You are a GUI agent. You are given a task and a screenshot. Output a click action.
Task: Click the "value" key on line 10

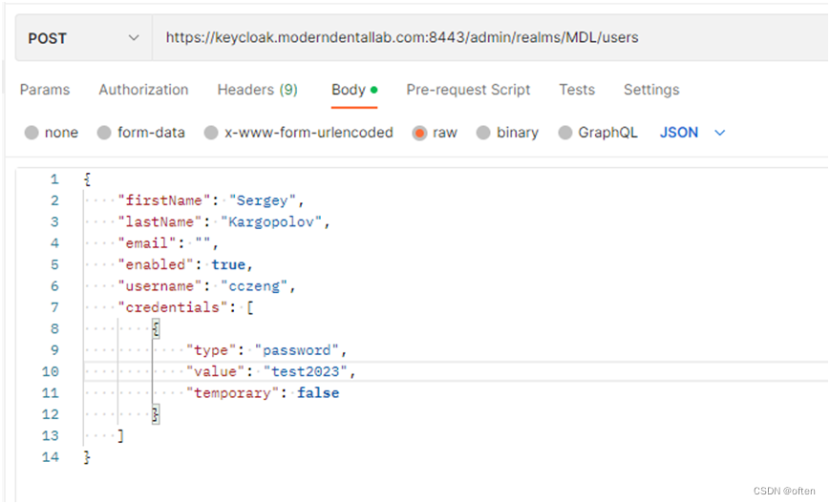point(216,371)
